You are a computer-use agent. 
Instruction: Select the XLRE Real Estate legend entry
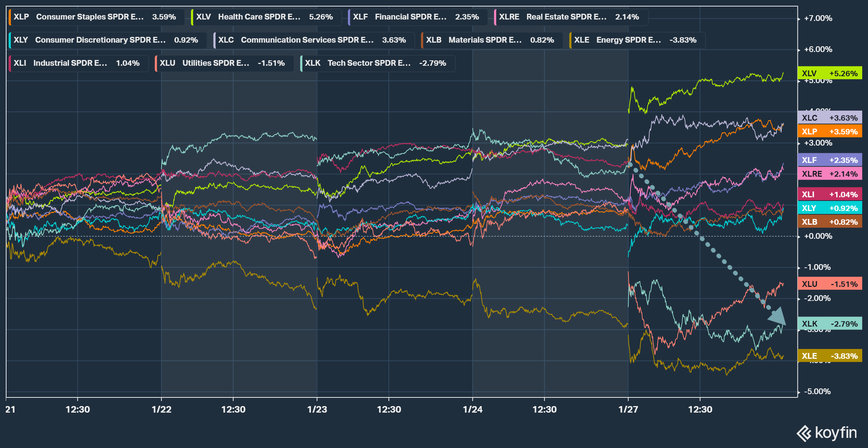point(571,17)
